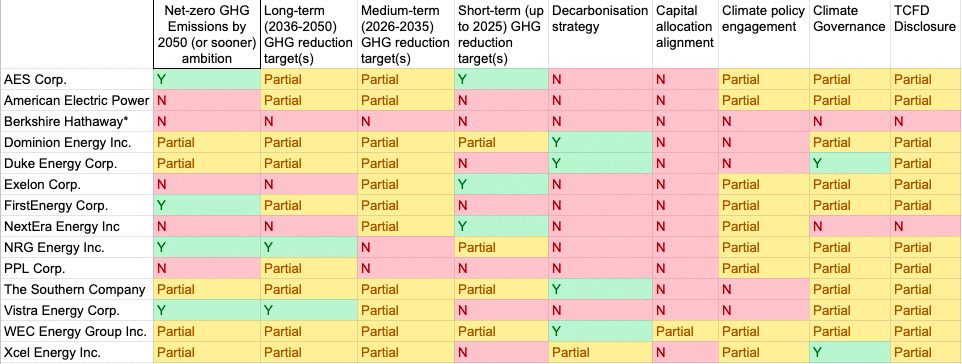Viewport: 962px width, 364px height.
Task: Select the Net-zero GHG Emissions header cell
Action: click(207, 34)
